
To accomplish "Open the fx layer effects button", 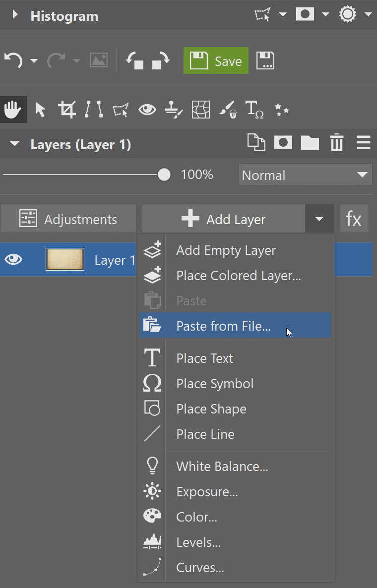I will 354,219.
